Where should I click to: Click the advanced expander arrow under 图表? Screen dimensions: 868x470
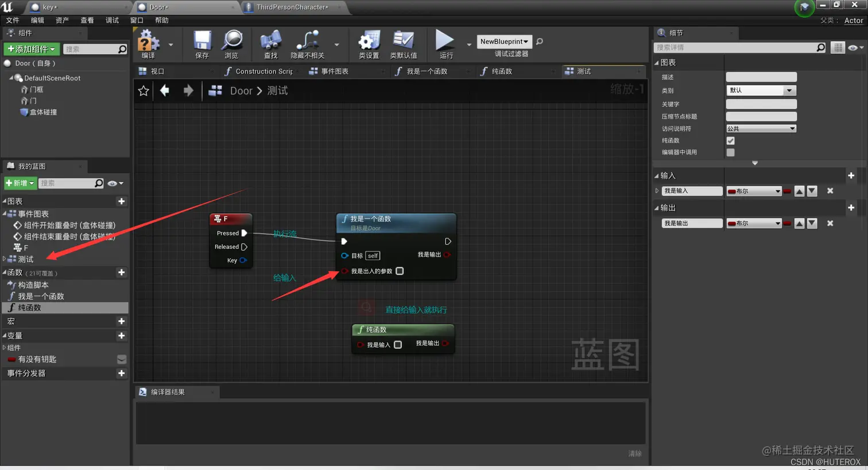755,164
